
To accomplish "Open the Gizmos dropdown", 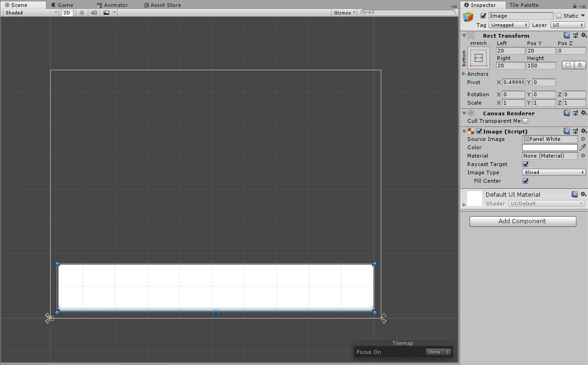I will (345, 13).
